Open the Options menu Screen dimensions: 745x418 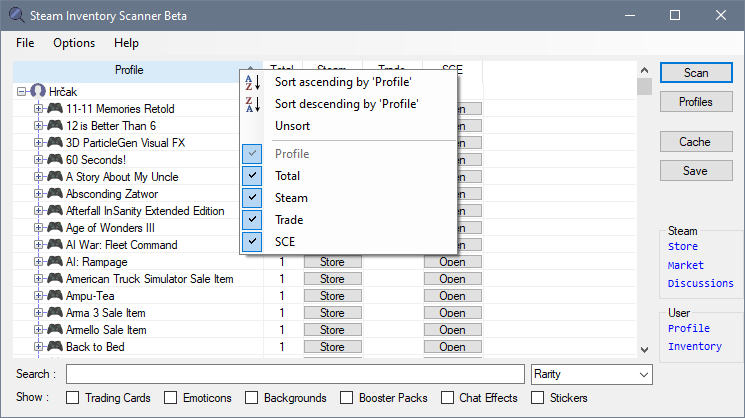tap(74, 43)
